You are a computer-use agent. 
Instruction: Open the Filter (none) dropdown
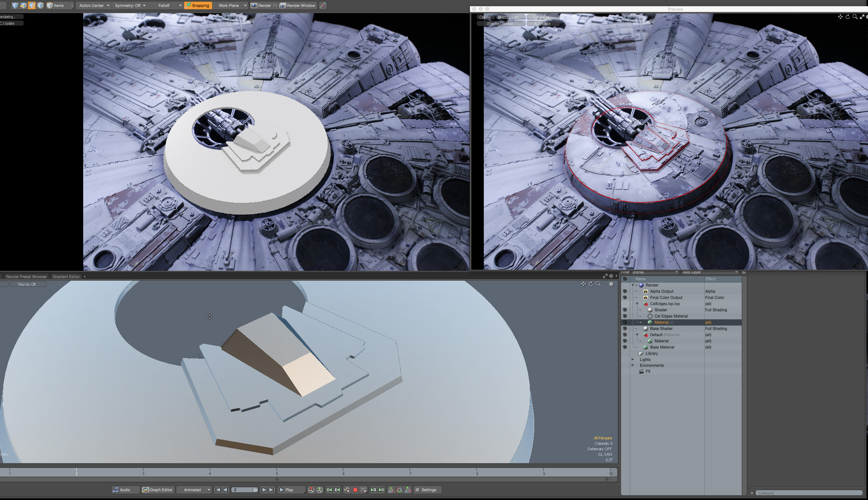click(x=655, y=272)
